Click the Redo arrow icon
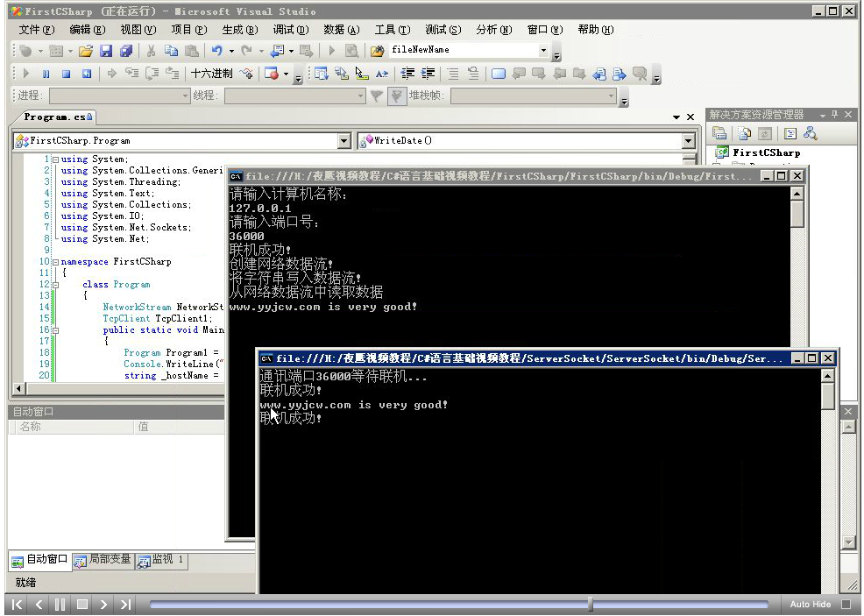 pos(247,51)
